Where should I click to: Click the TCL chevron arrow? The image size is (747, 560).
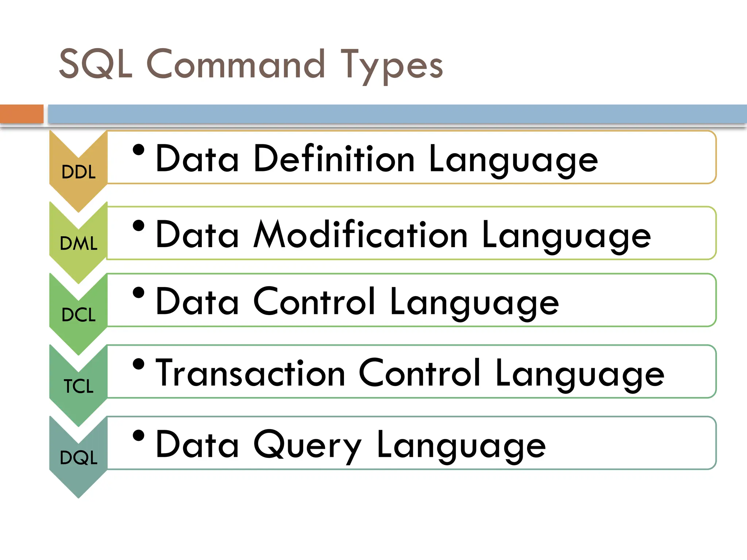pyautogui.click(x=78, y=386)
